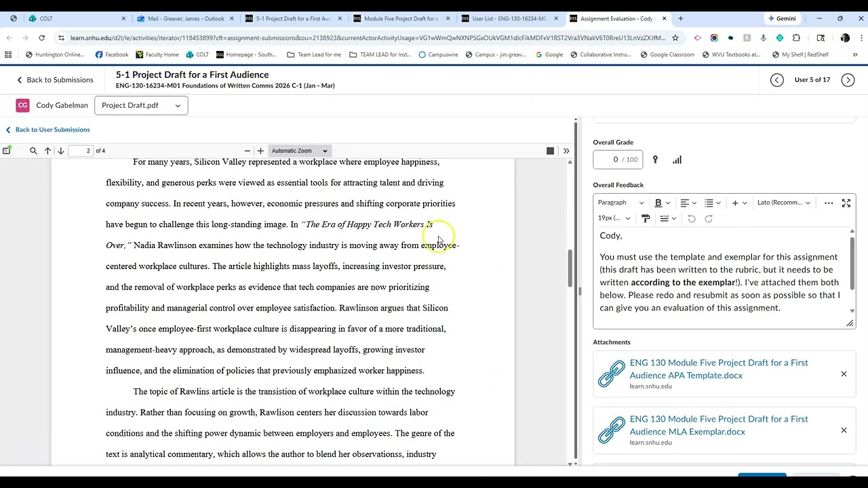The height and width of the screenshot is (488, 868).
Task: Open APA Template.docx attachment link
Action: coord(719,369)
